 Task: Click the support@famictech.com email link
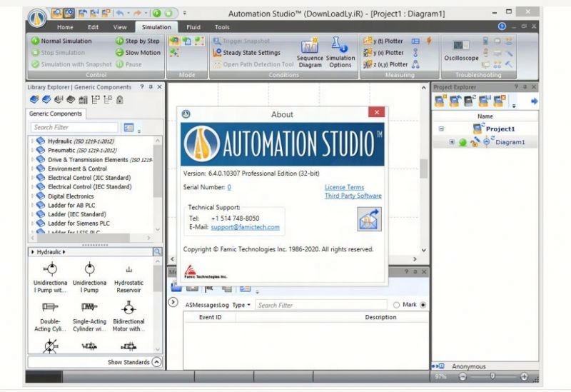coord(245,227)
